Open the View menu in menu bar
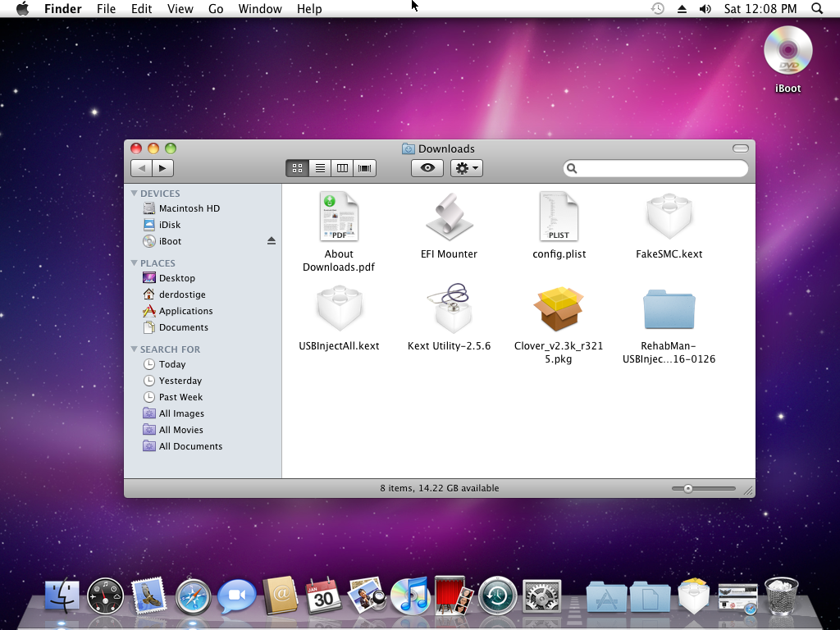Image resolution: width=840 pixels, height=630 pixels. [x=180, y=9]
